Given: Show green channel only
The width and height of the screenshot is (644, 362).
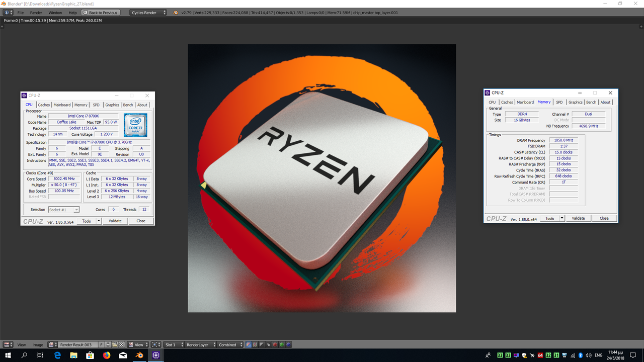Looking at the screenshot, I should click(x=282, y=345).
